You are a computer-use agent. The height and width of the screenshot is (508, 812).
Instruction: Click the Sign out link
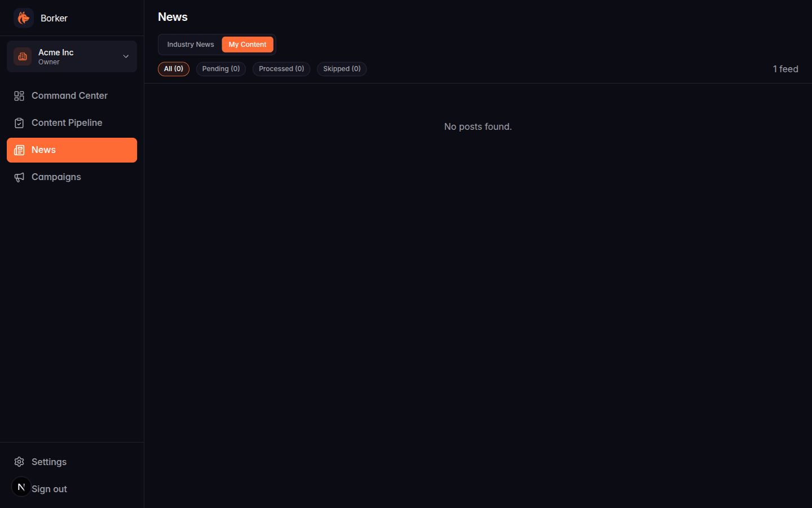click(50, 488)
